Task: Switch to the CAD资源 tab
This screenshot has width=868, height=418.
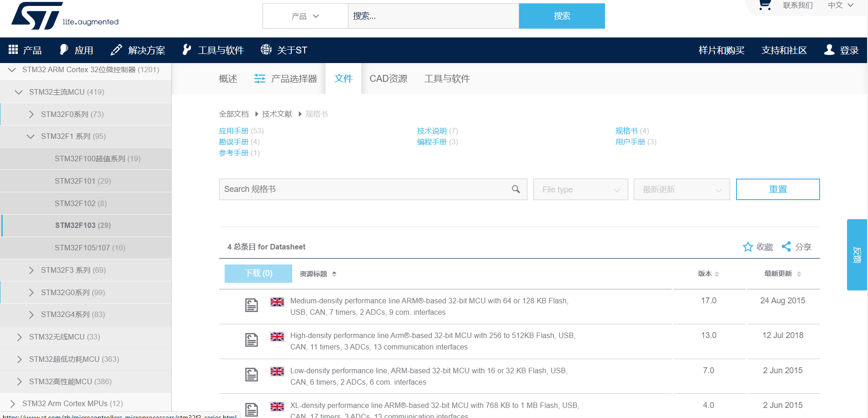Action: tap(388, 79)
